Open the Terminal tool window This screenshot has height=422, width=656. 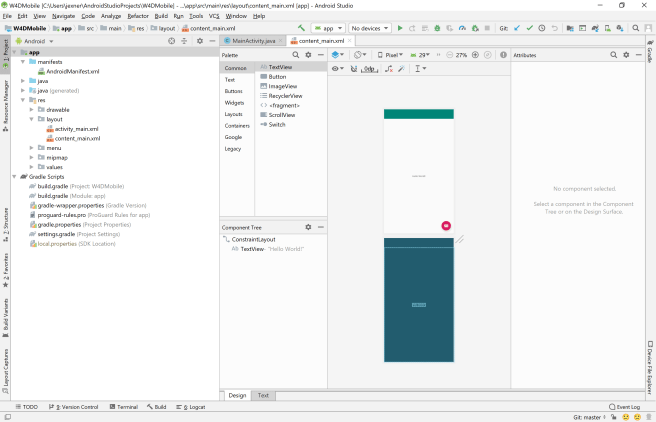tap(126, 407)
